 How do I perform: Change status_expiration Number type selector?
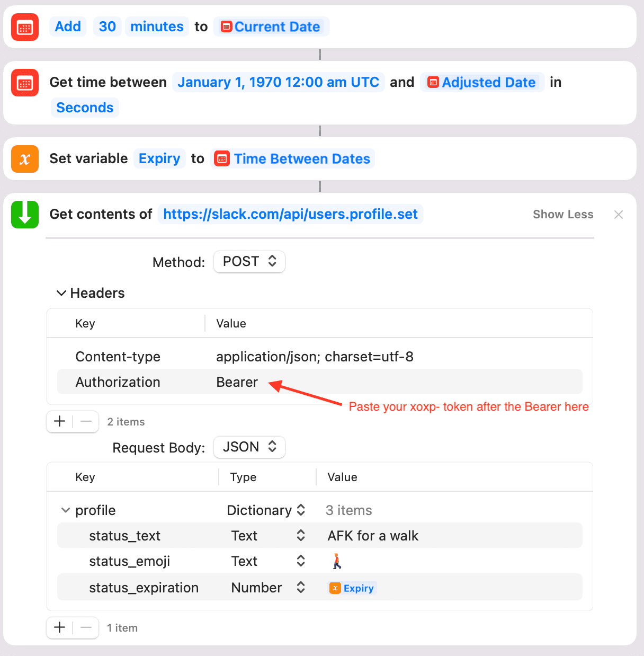268,588
